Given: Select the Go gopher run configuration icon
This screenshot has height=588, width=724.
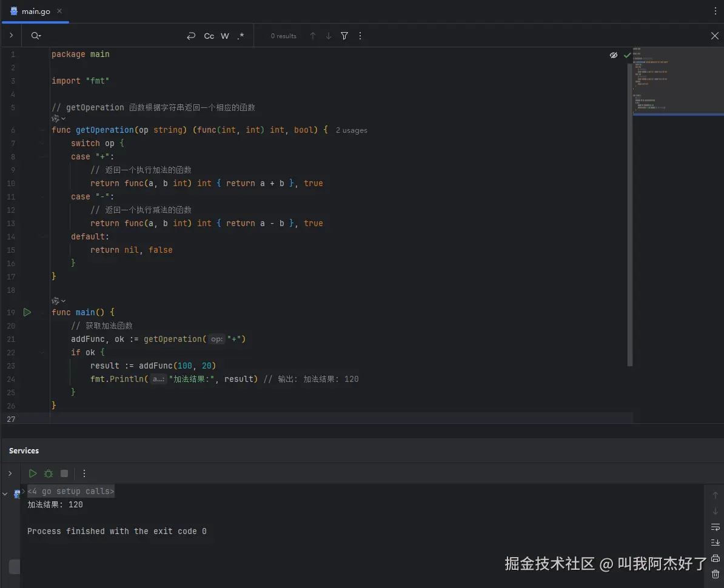Looking at the screenshot, I should point(16,494).
